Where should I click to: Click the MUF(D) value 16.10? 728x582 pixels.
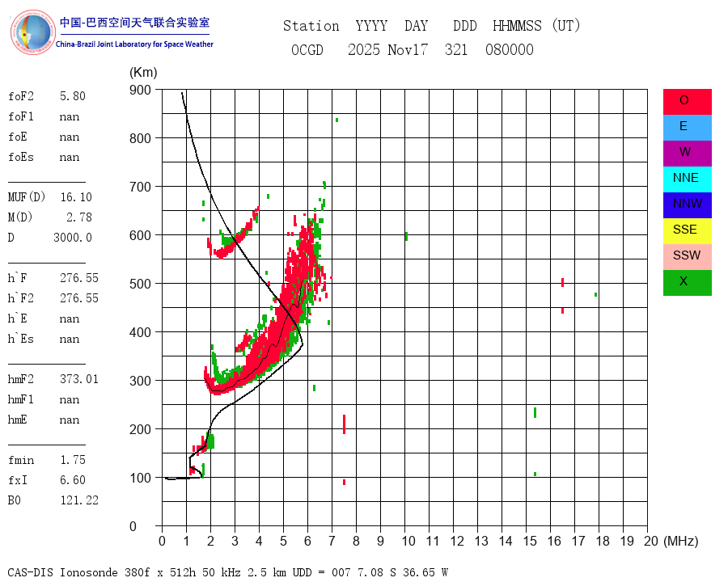(x=76, y=197)
